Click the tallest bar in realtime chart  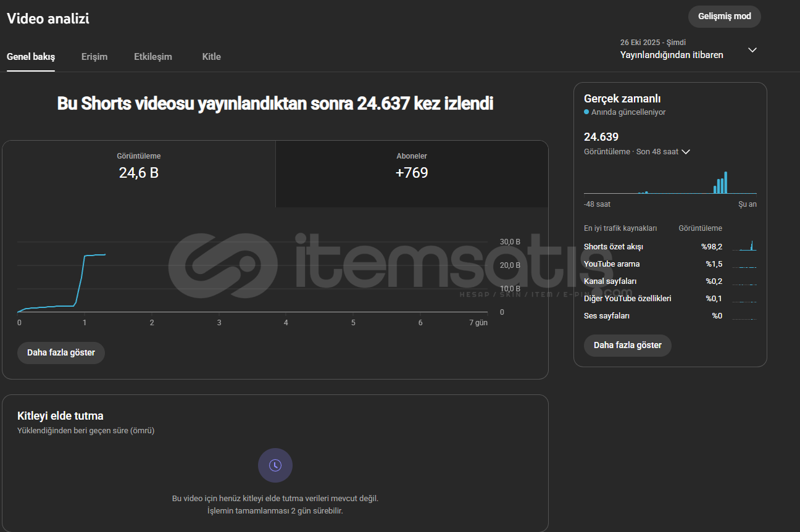click(725, 183)
